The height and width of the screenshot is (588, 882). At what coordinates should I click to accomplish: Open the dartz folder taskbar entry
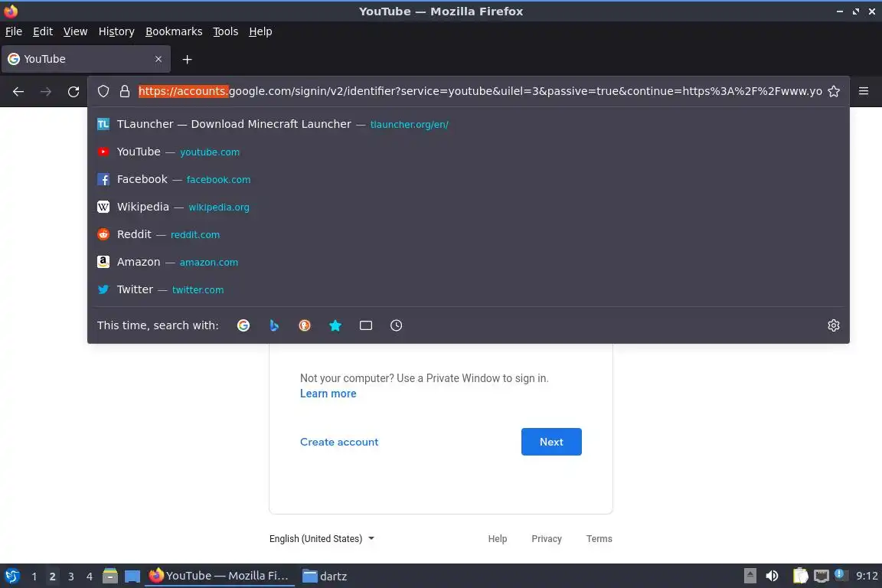point(325,576)
